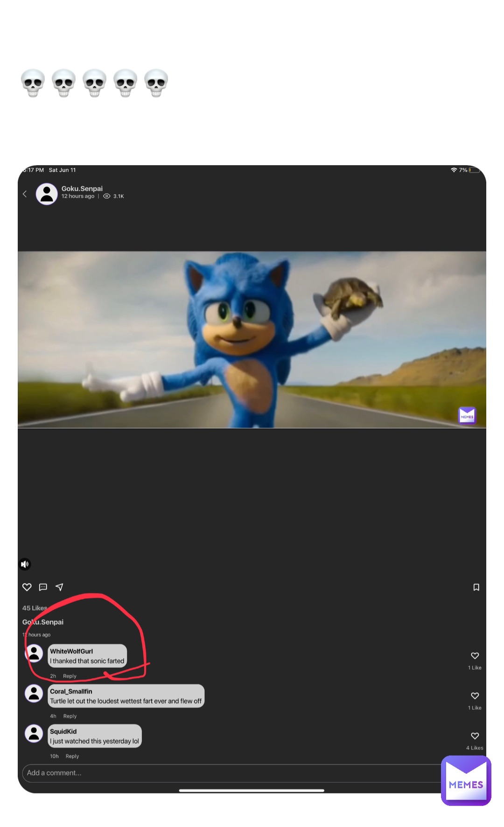
Task: Like WhiteWolfGurl's comment
Action: [475, 656]
